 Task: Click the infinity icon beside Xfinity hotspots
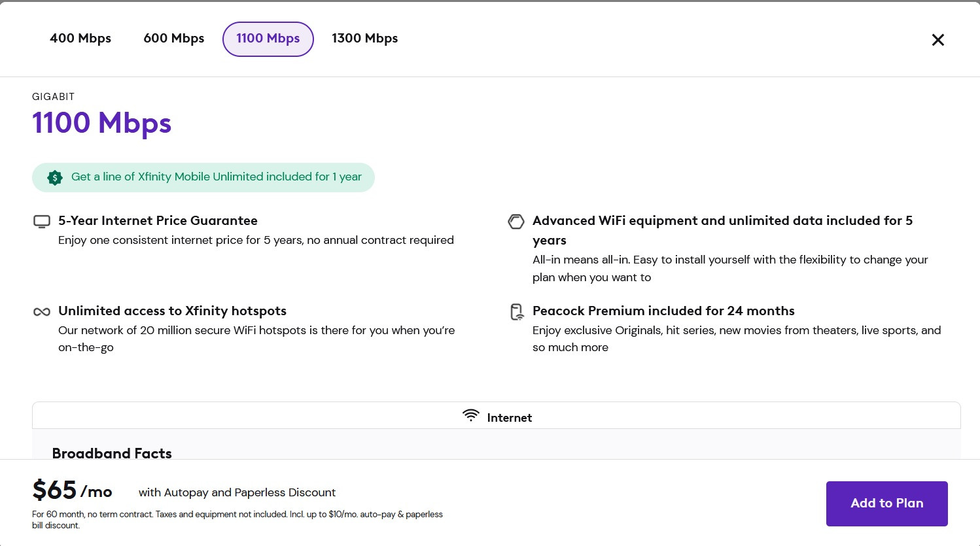(42, 312)
